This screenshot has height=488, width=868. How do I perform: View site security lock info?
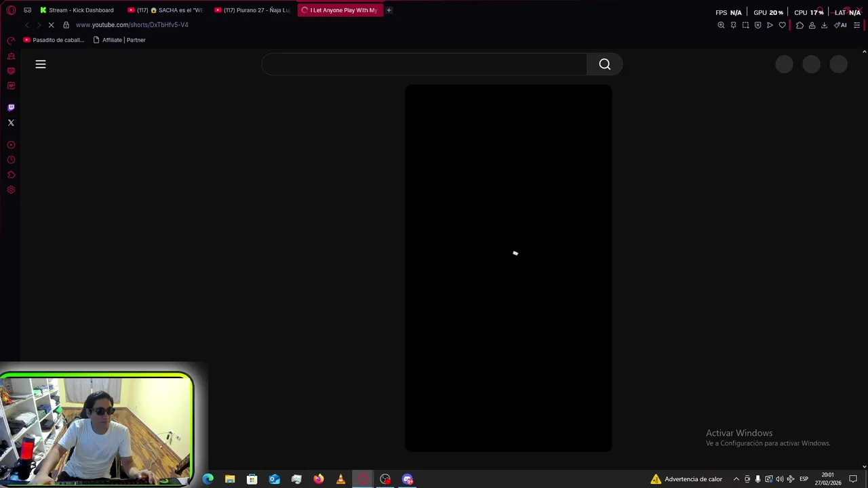tap(66, 25)
